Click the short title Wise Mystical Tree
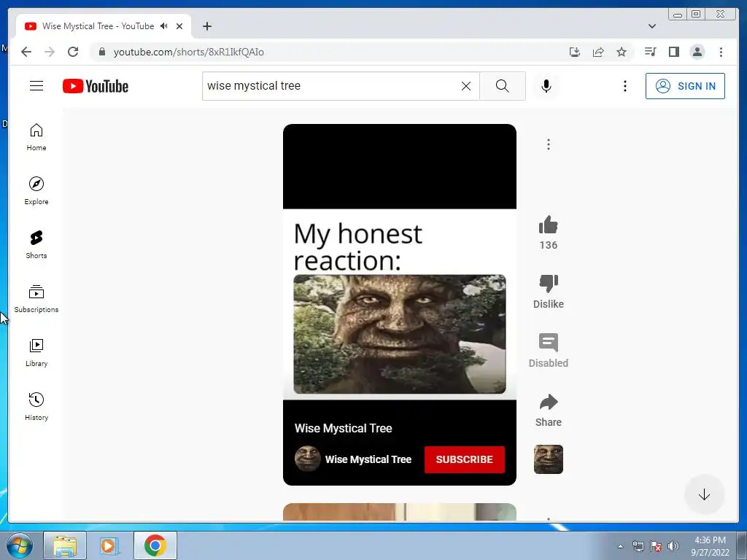747x560 pixels. [x=343, y=428]
